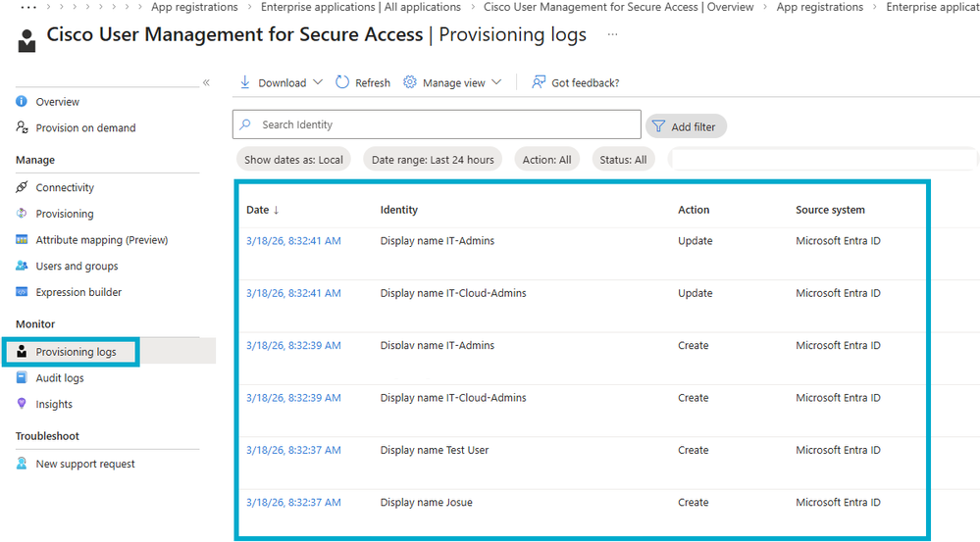
Task: Click the Identity column header
Action: pos(398,210)
